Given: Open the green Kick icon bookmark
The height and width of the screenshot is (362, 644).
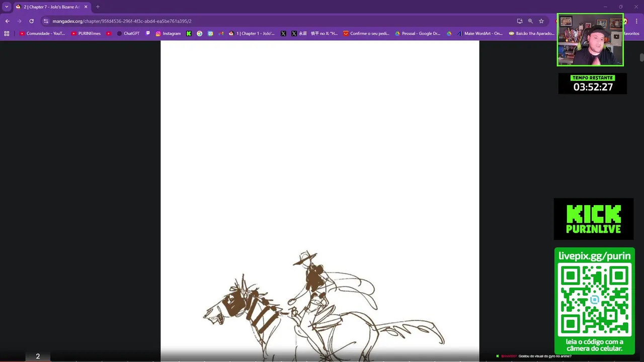Looking at the screenshot, I should (189, 34).
